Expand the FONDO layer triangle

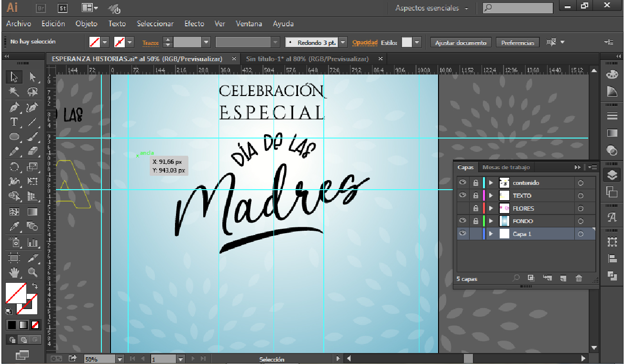click(x=491, y=222)
